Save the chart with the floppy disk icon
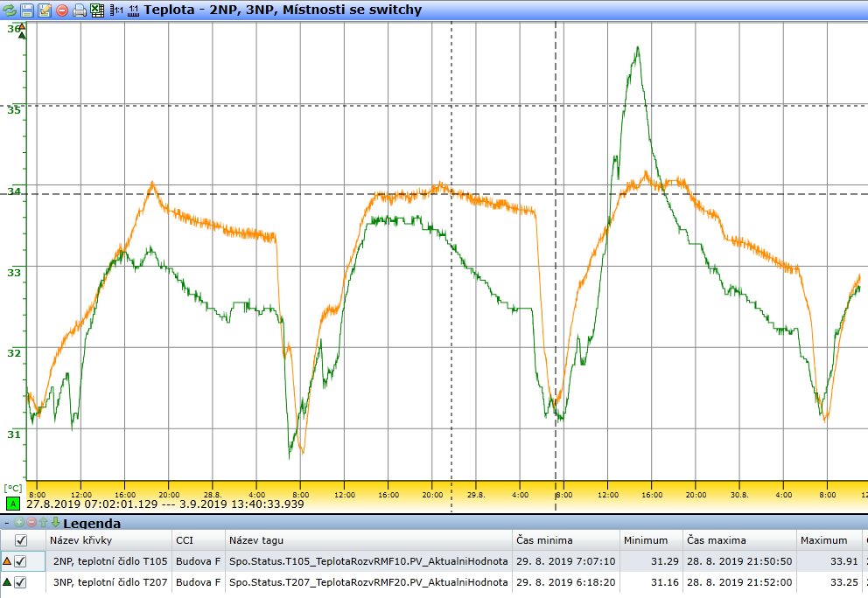 (26, 10)
